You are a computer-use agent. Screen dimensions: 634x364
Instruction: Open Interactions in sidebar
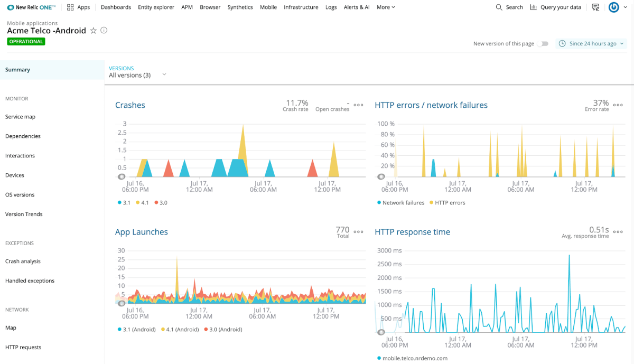click(20, 156)
